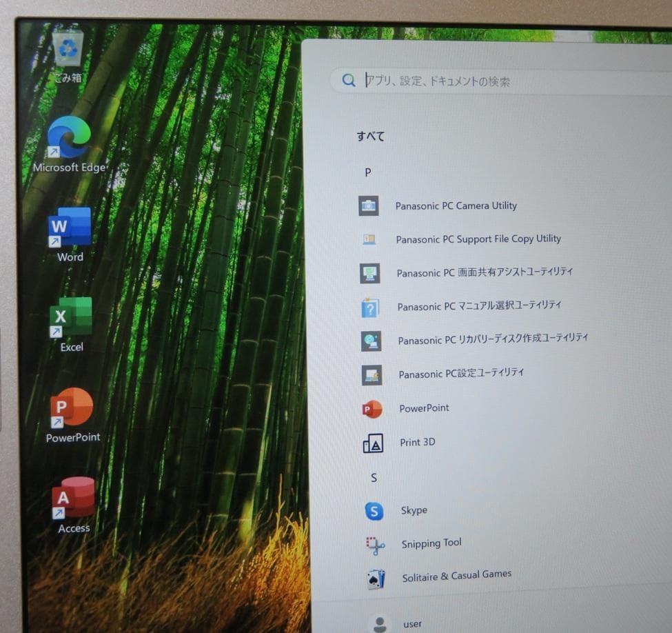Viewport: 672px width, 633px height.
Task: Click the Panasonic PC設定ユーティリティ icon
Action: click(371, 375)
